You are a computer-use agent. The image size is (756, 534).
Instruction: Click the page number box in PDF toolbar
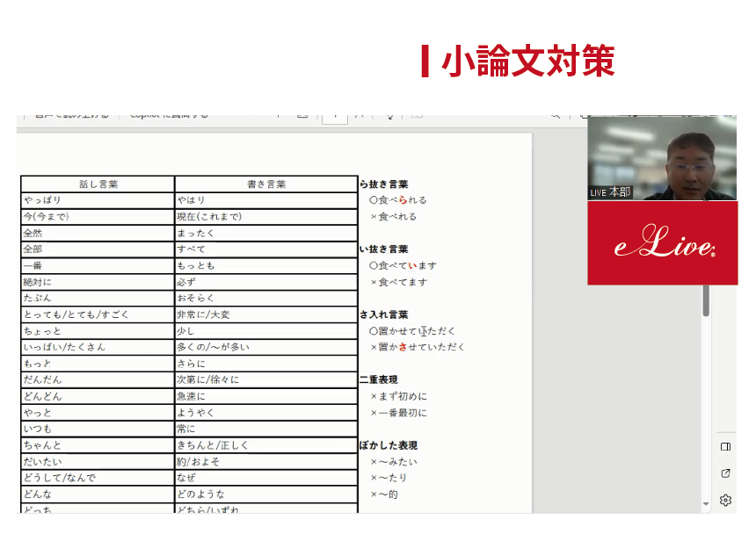tap(334, 116)
